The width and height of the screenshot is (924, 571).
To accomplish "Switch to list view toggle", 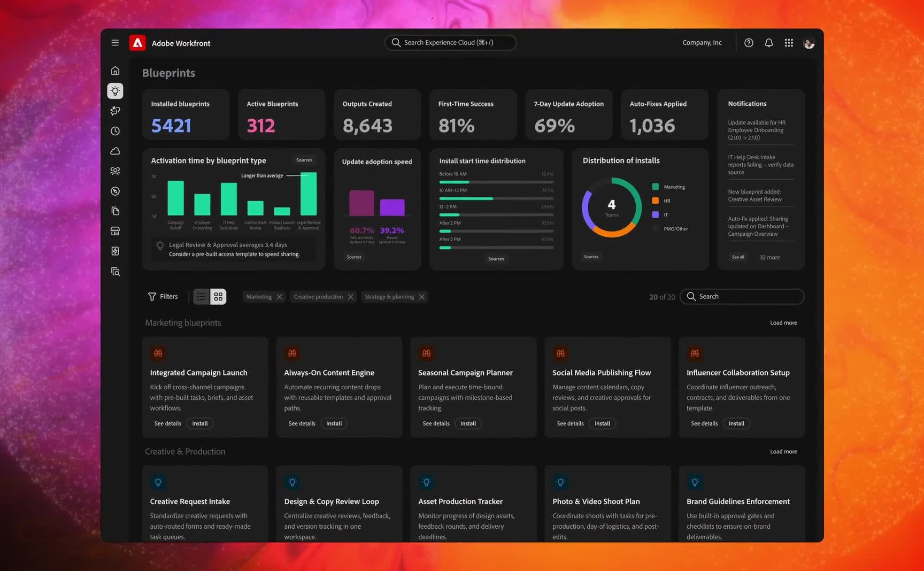I will (201, 296).
